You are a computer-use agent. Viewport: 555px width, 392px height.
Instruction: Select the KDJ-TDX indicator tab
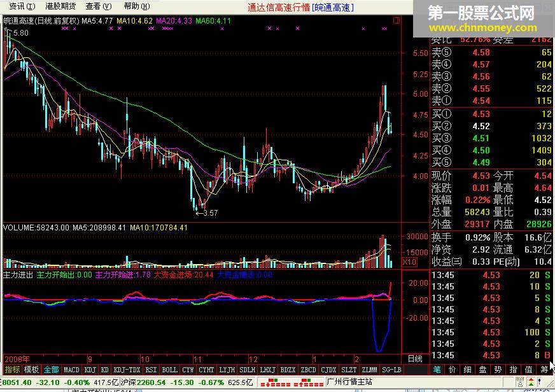pyautogui.click(x=127, y=370)
